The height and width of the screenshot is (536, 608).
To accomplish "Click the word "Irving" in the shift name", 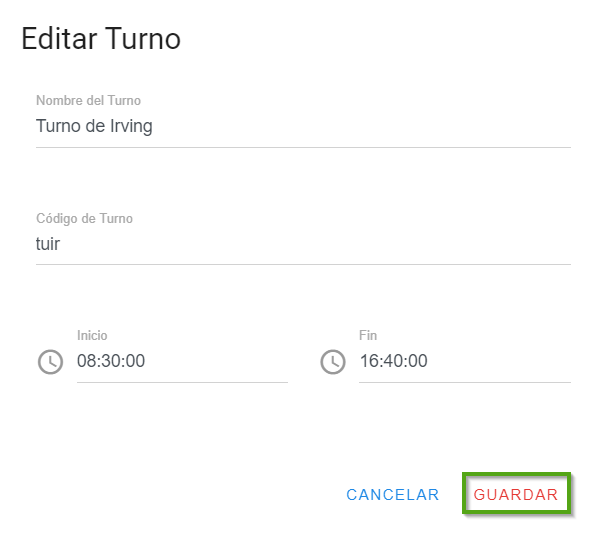I will [x=130, y=127].
